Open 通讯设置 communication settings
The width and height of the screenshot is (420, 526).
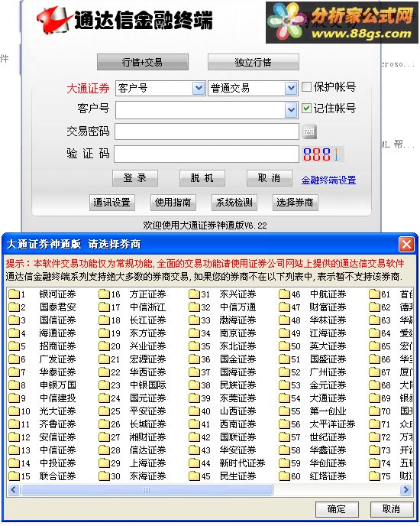coord(112,203)
